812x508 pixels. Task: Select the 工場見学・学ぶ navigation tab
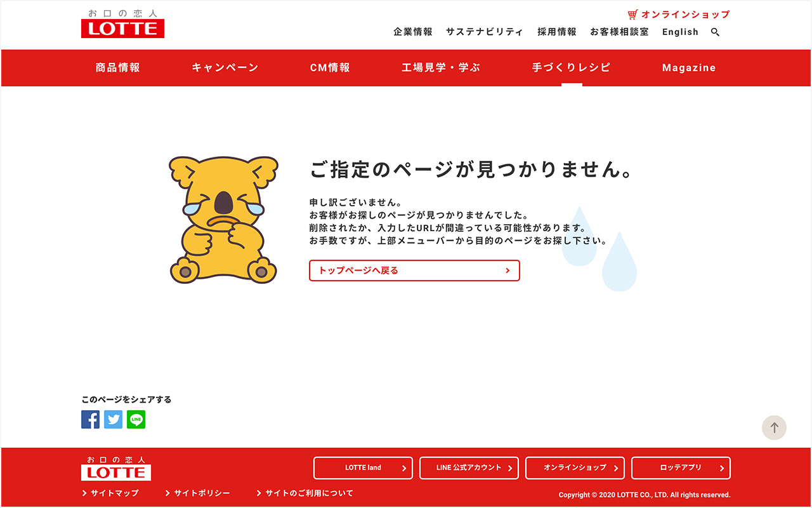click(441, 67)
